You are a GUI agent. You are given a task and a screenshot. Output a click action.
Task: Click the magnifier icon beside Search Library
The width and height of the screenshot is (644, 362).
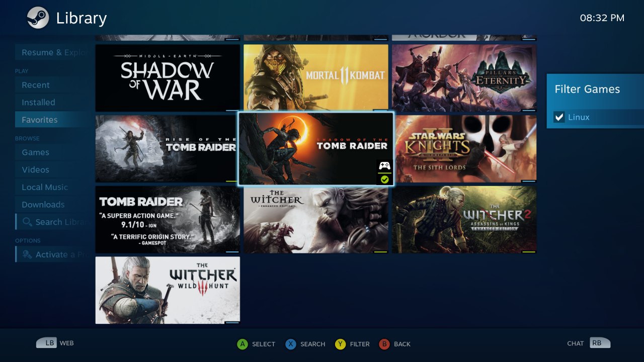(27, 222)
